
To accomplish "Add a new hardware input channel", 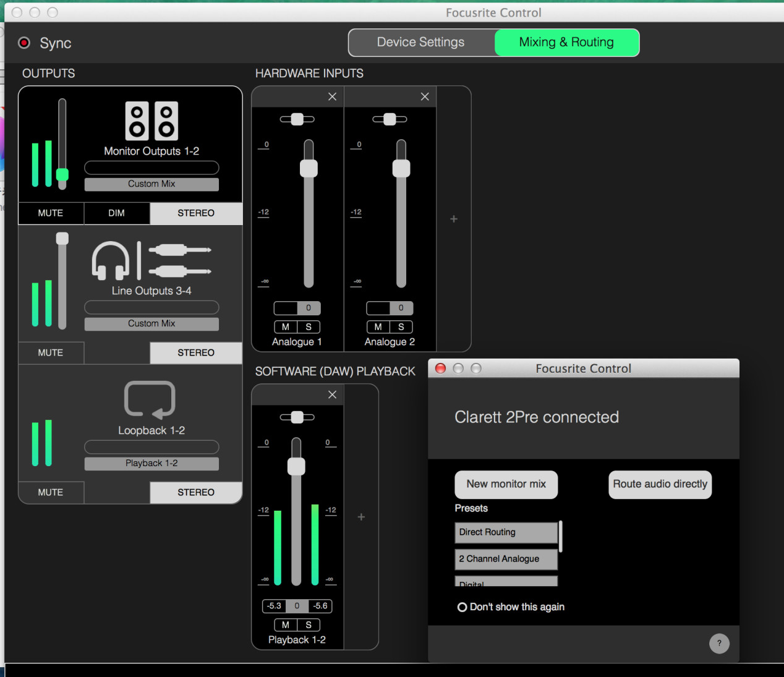I will [454, 219].
